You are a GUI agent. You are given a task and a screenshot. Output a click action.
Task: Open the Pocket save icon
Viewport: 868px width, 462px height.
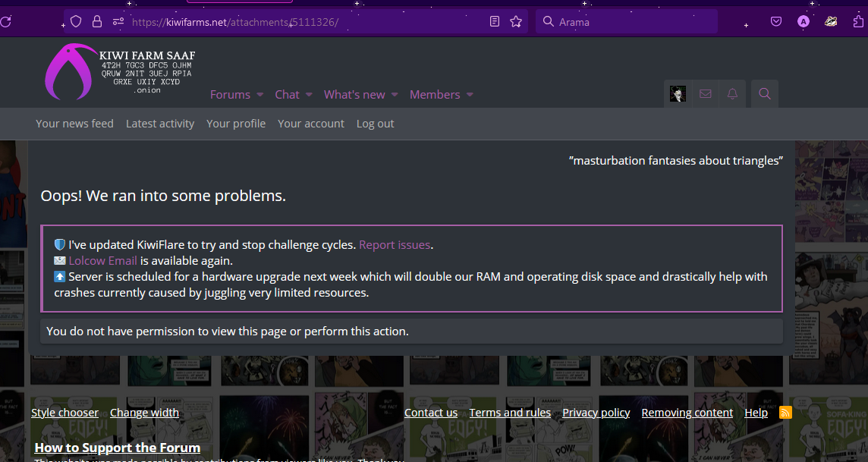click(x=776, y=21)
